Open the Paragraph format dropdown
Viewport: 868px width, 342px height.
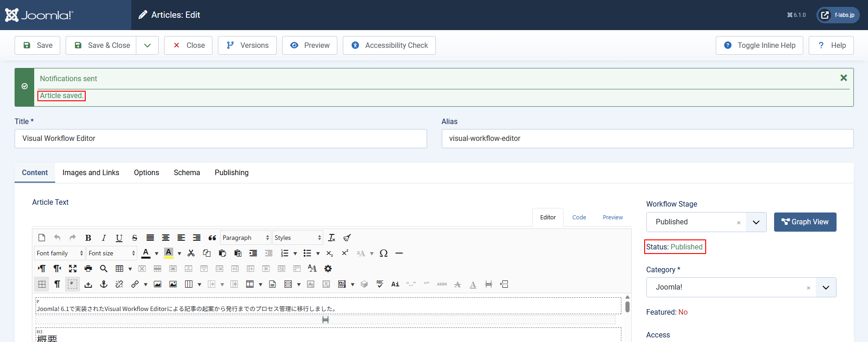(245, 238)
